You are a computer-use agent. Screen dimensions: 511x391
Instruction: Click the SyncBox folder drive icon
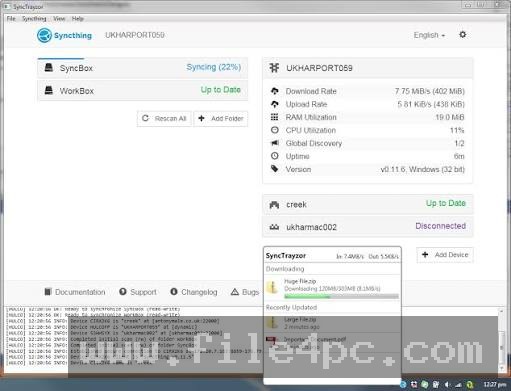tap(49, 68)
